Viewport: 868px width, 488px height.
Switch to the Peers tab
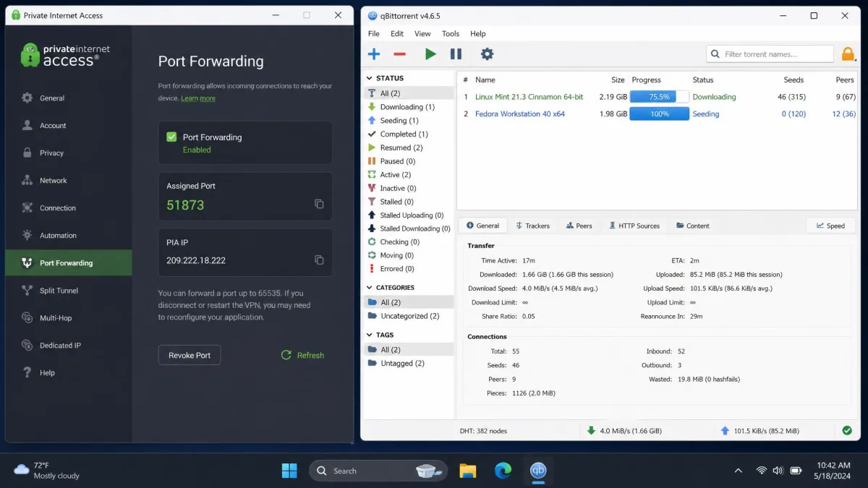[579, 226]
